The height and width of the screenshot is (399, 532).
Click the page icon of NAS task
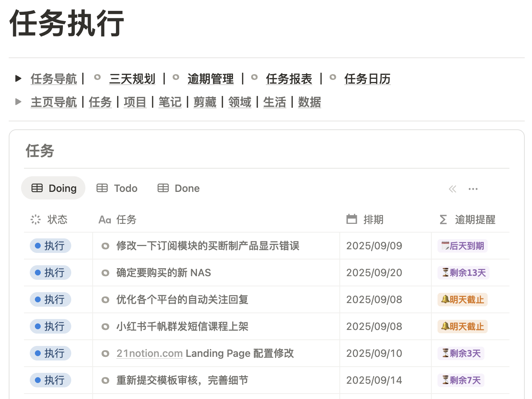tap(105, 273)
